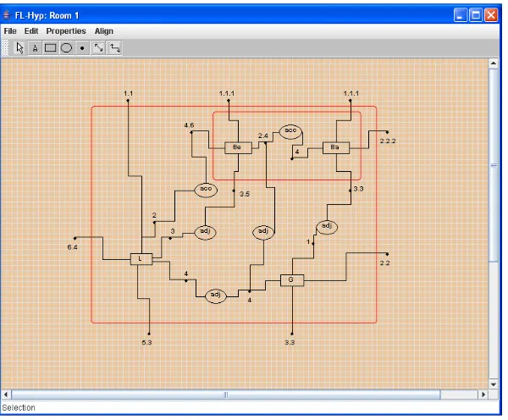
Task: Select the adj ellipse beside label 1
Action: [327, 227]
